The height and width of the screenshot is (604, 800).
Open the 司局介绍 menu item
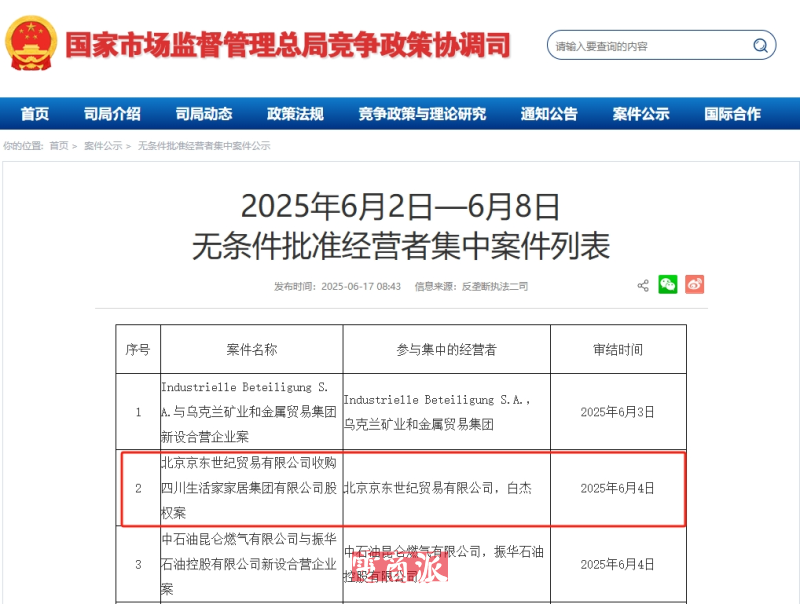pos(112,114)
